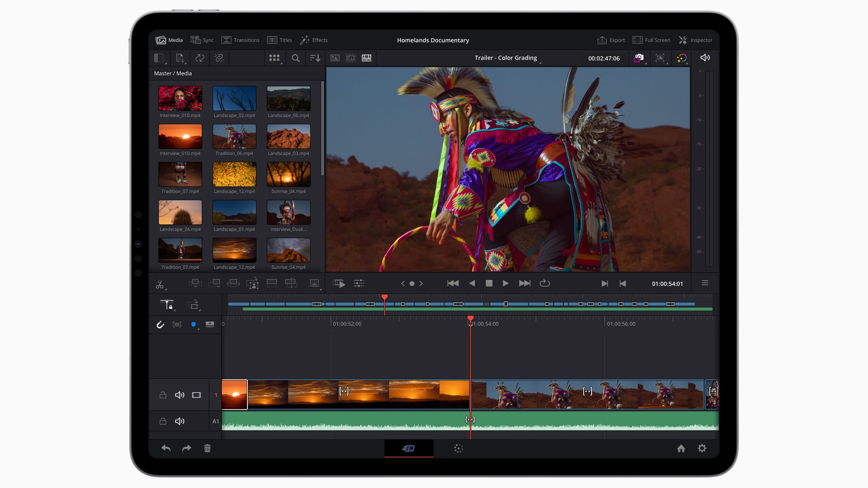
Task: Open the safe area overlay options
Action: [x=660, y=58]
